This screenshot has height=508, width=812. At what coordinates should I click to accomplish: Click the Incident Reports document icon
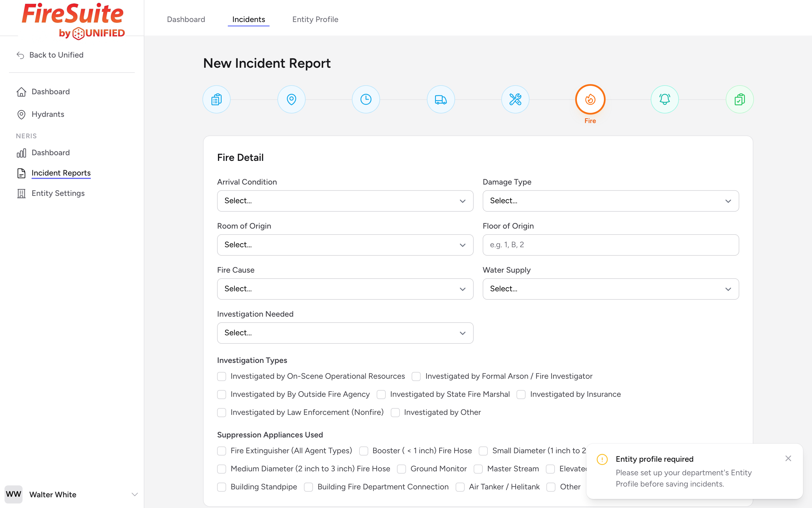(x=21, y=173)
